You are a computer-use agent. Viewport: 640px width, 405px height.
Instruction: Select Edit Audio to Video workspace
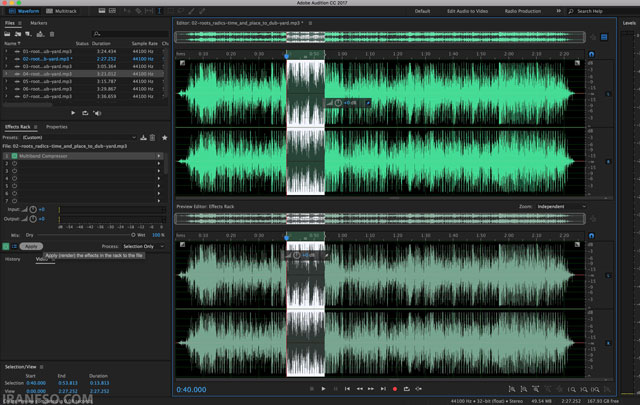click(467, 11)
